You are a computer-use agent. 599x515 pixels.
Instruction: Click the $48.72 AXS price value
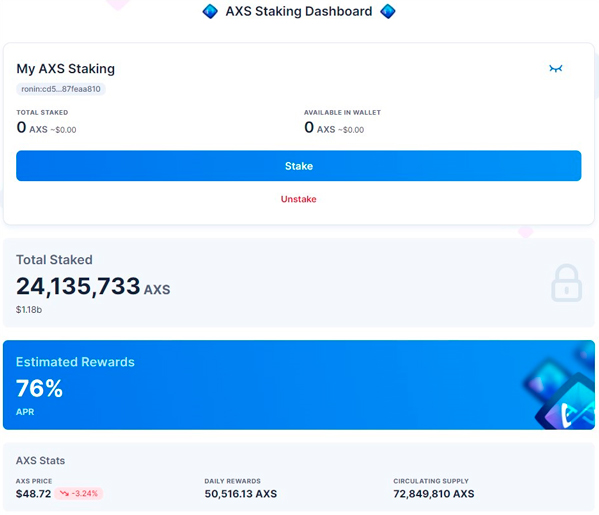[34, 494]
